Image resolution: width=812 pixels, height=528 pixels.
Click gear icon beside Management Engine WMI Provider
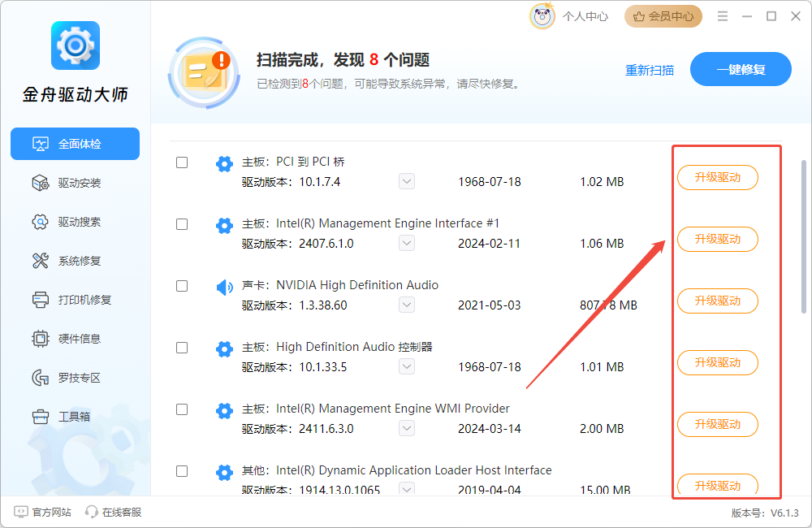pos(224,411)
